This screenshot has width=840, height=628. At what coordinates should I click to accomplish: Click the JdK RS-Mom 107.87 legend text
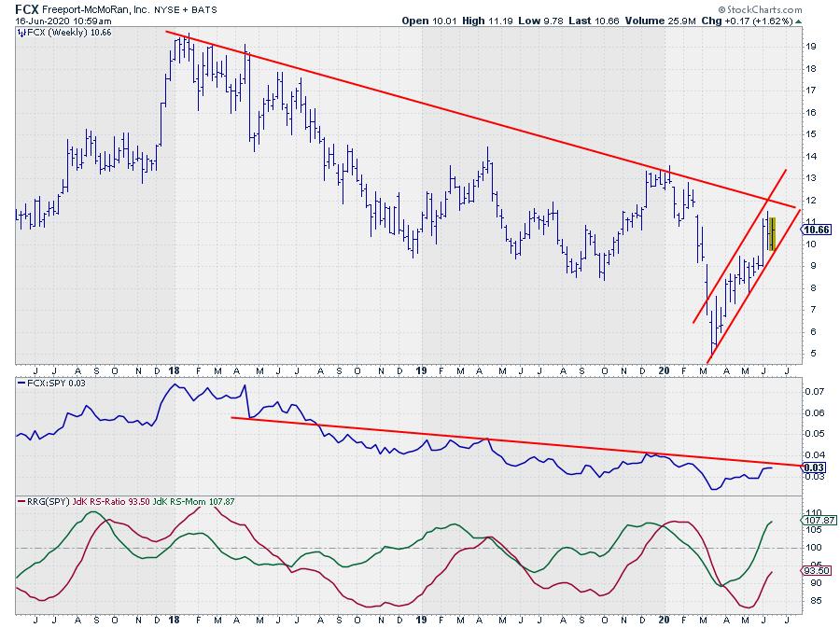click(194, 502)
